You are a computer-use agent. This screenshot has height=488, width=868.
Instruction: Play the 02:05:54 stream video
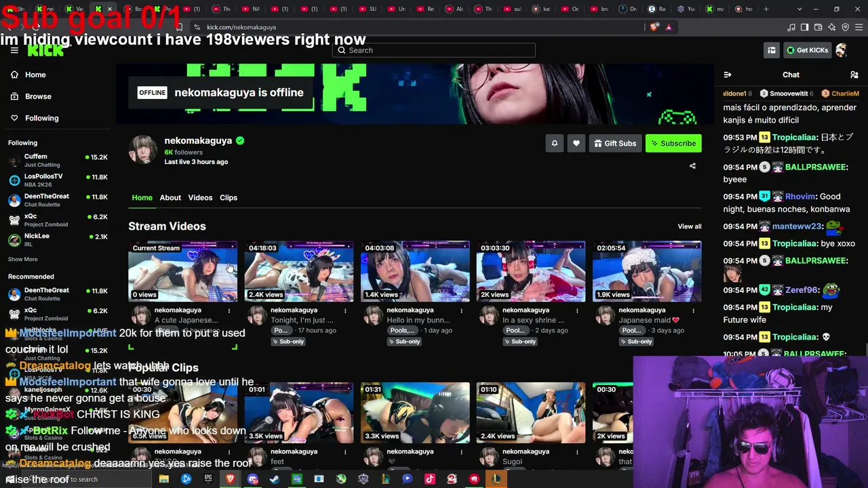point(647,271)
